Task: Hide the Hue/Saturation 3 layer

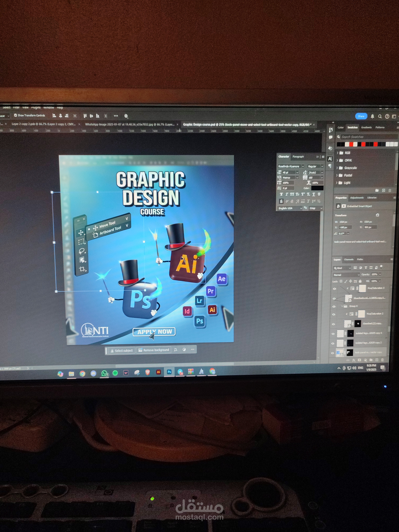Action: [334, 289]
